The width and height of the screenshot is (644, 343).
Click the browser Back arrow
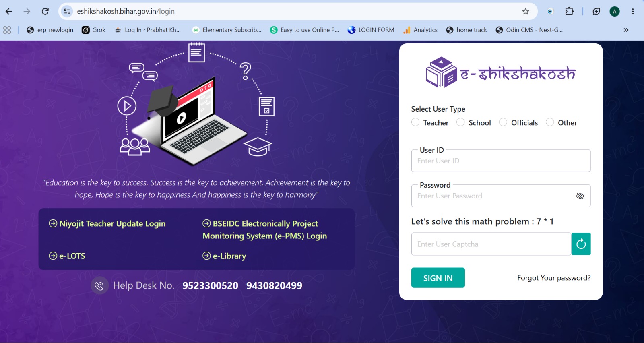pyautogui.click(x=9, y=11)
